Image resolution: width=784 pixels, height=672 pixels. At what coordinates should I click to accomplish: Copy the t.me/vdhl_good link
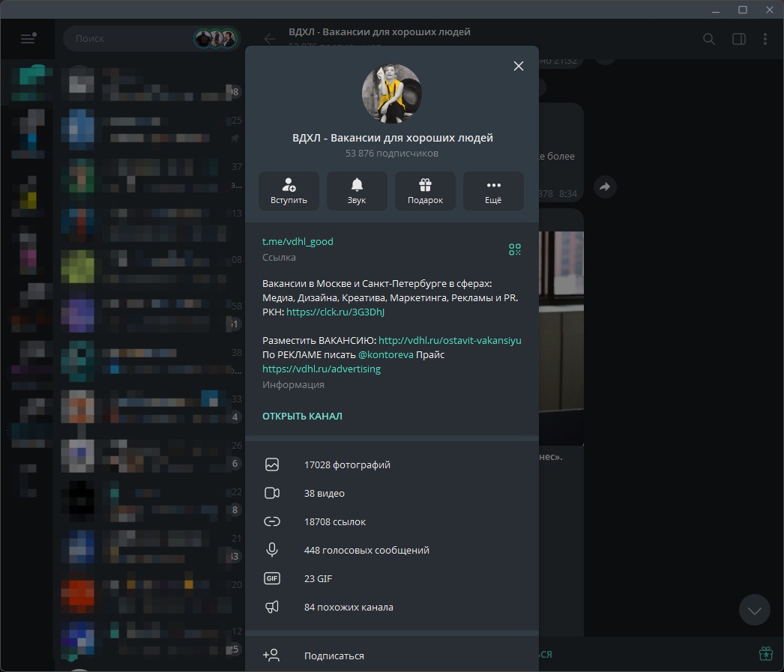[298, 241]
